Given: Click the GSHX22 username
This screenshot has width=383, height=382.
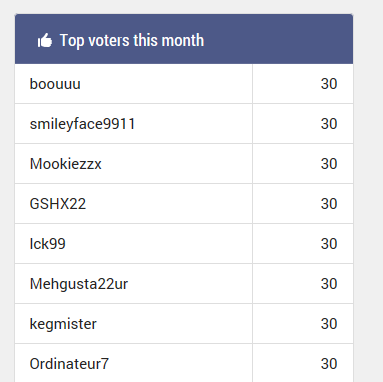Looking at the screenshot, I should coord(58,204).
